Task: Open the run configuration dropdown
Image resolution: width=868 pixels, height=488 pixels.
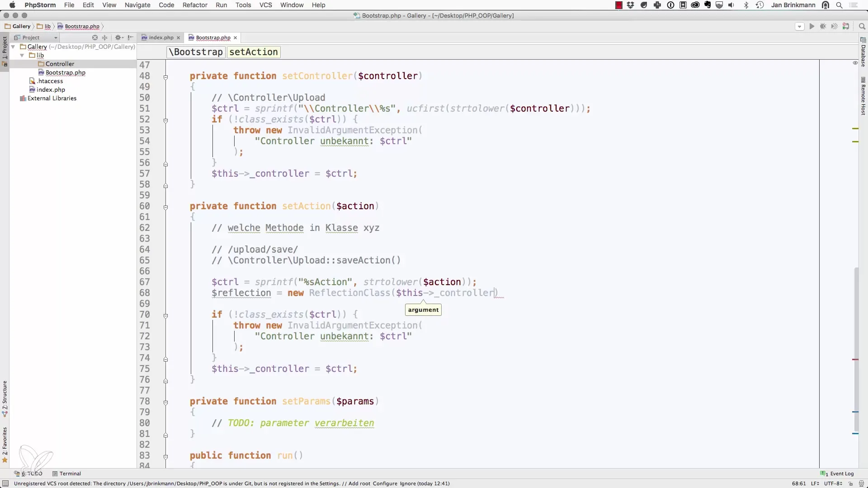Action: (x=799, y=27)
